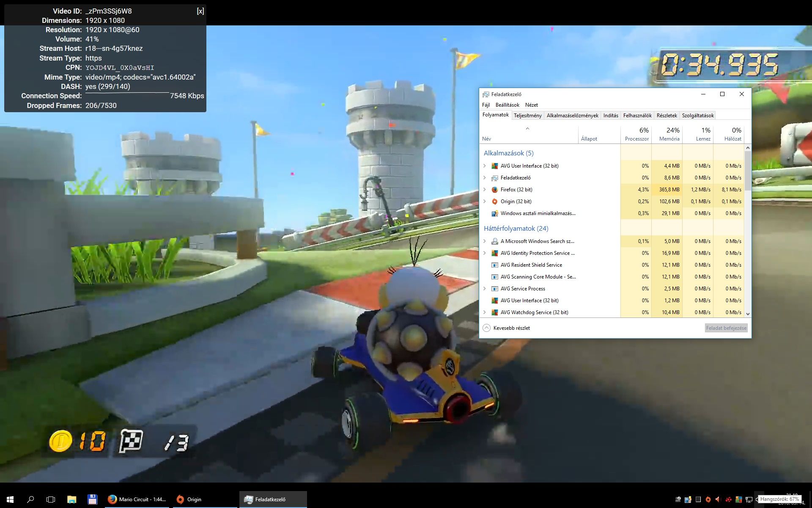
Task: Click the AVG User Interface application icon
Action: (x=494, y=166)
